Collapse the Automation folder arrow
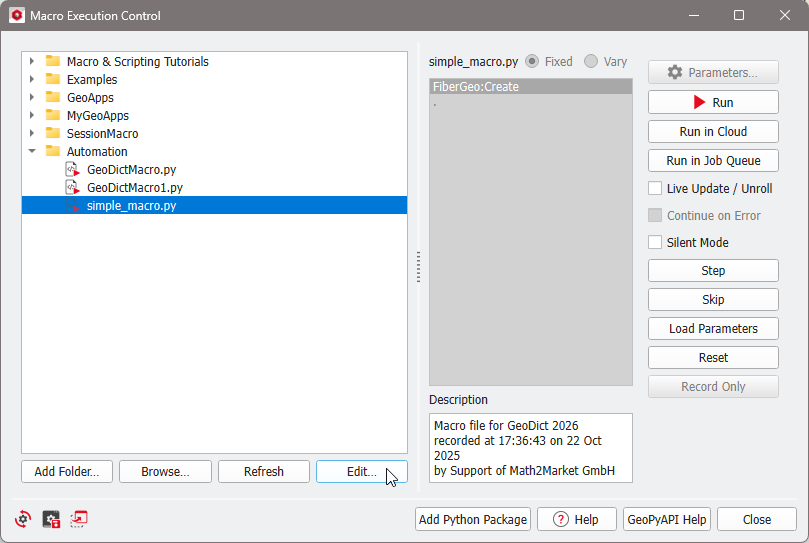The width and height of the screenshot is (809, 543). click(x=32, y=151)
